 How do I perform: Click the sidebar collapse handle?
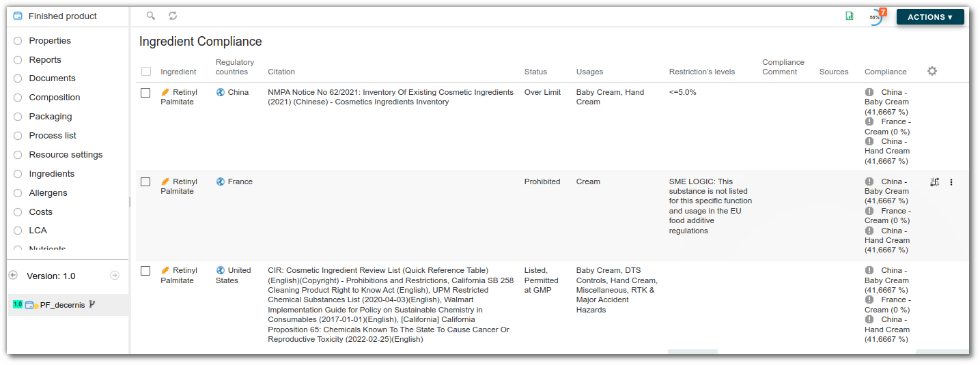129,201
